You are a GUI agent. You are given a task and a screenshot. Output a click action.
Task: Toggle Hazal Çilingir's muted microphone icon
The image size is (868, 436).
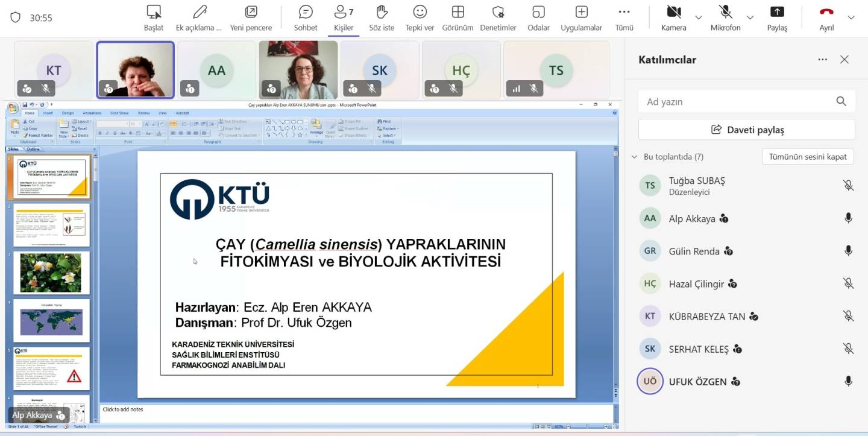click(x=848, y=283)
